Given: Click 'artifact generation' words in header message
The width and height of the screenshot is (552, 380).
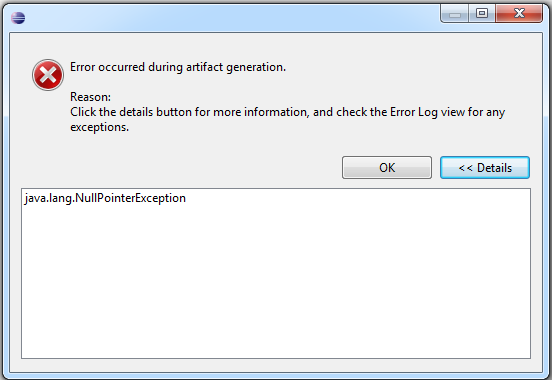Looking at the screenshot, I should coord(236,67).
